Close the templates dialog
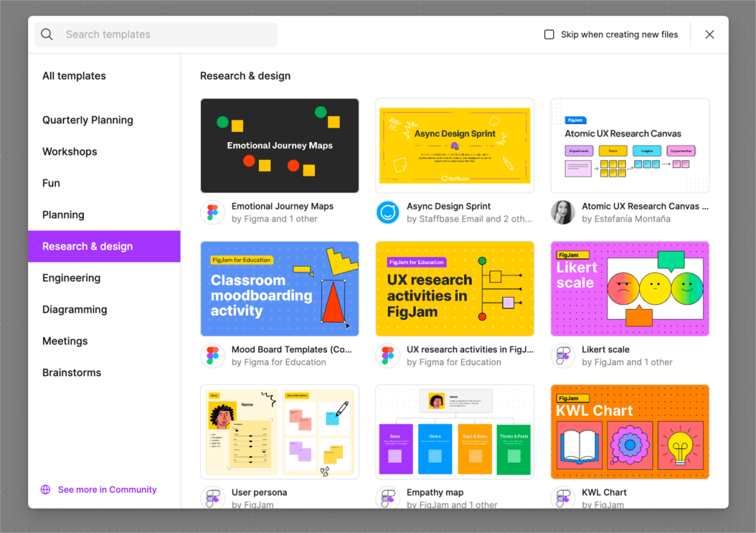756x533 pixels. (709, 34)
